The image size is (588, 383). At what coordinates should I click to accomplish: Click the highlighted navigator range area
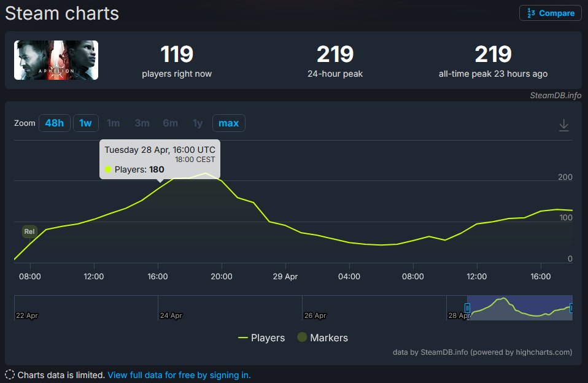(520, 308)
